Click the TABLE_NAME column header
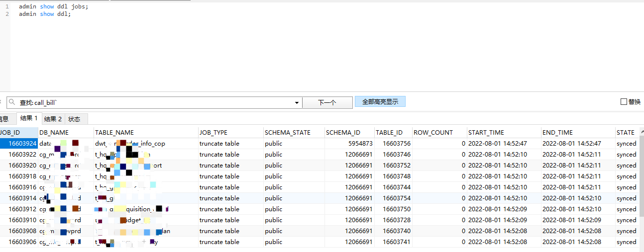 pos(114,133)
